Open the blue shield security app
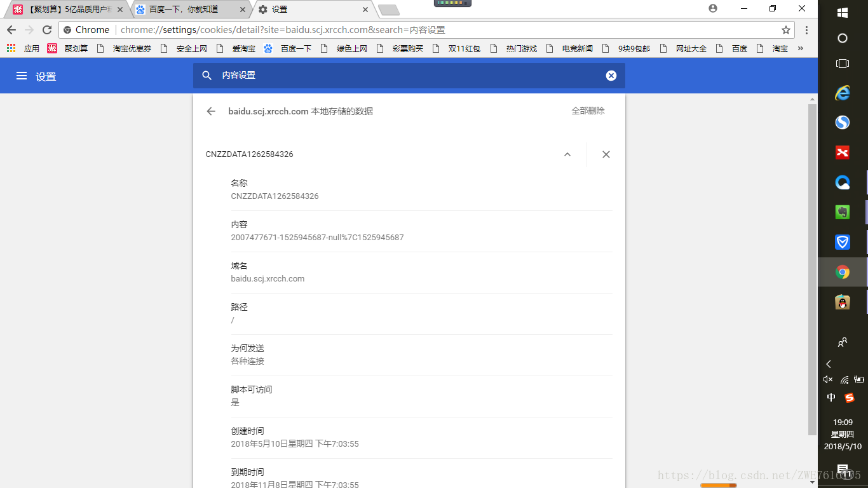 click(843, 242)
